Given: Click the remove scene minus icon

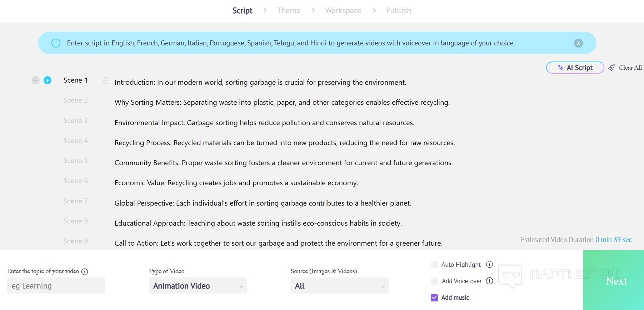Looking at the screenshot, I should [35, 80].
